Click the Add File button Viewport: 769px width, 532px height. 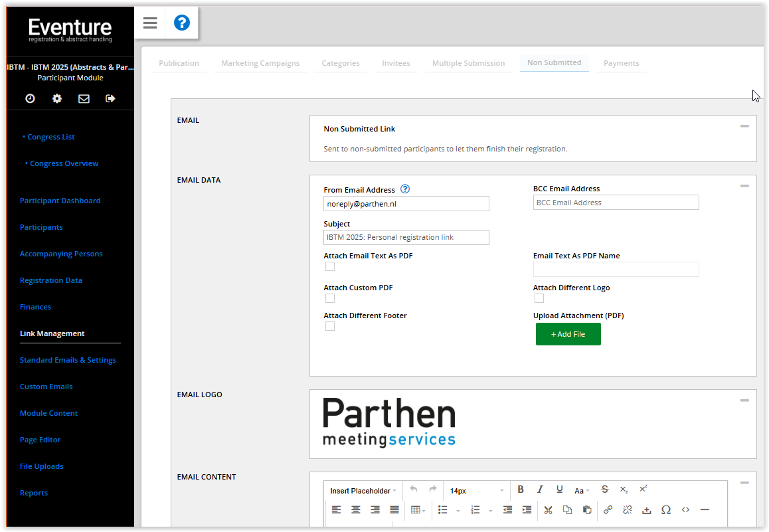(568, 334)
